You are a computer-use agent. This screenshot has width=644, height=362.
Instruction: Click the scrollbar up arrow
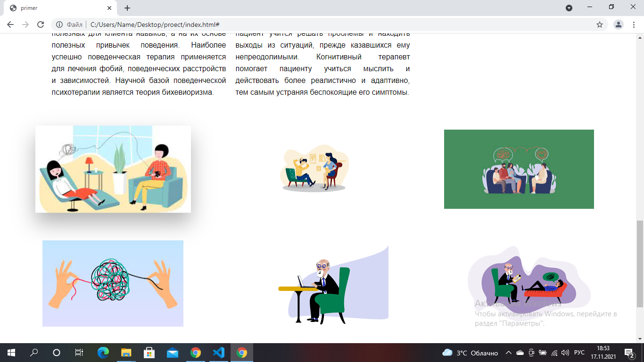[640, 37]
